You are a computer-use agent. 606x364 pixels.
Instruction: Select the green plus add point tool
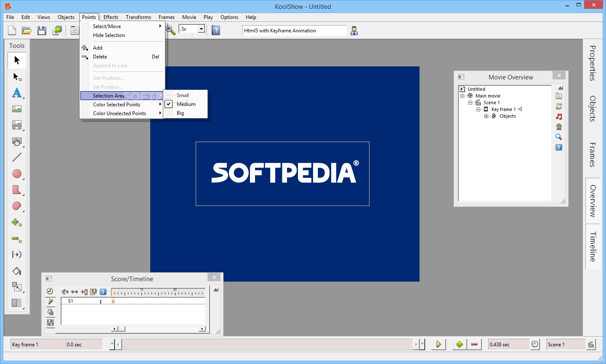click(x=17, y=222)
